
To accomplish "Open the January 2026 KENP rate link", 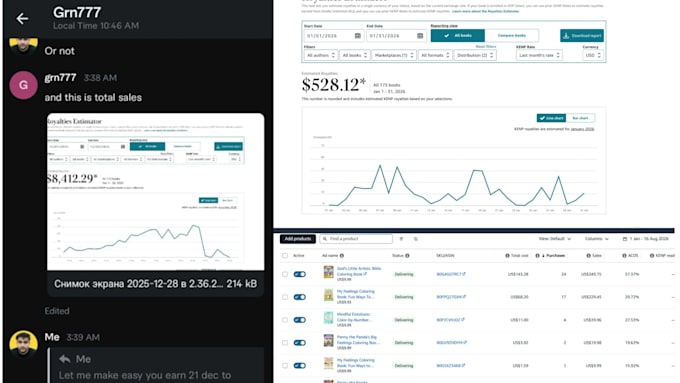I will [x=582, y=129].
